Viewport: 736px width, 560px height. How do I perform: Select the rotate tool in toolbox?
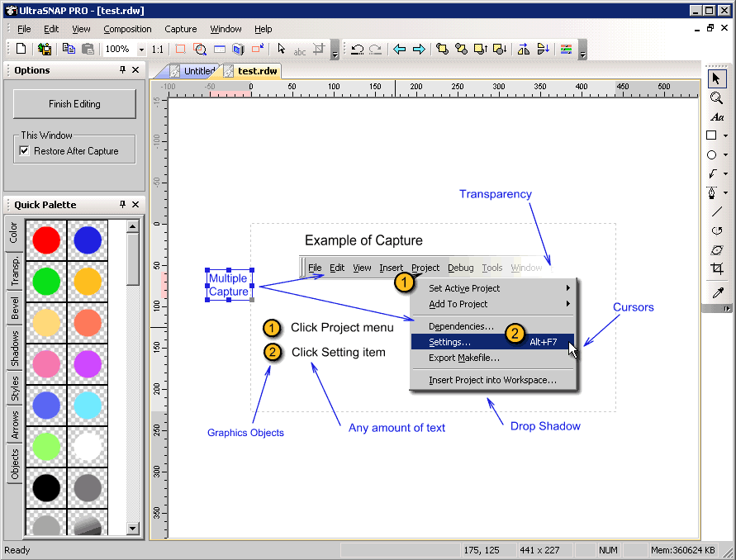pos(716,230)
